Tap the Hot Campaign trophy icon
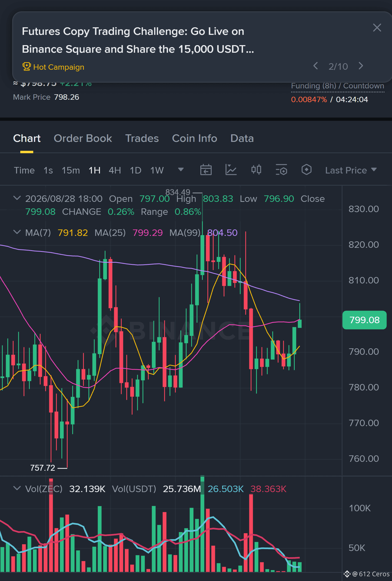Screen dimensions: 392x581 pyautogui.click(x=26, y=67)
